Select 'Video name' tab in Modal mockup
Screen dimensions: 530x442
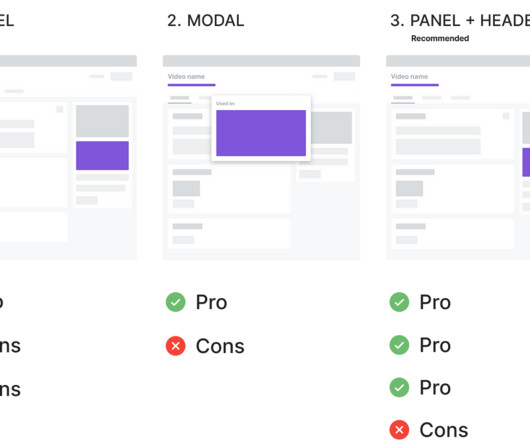coord(186,77)
